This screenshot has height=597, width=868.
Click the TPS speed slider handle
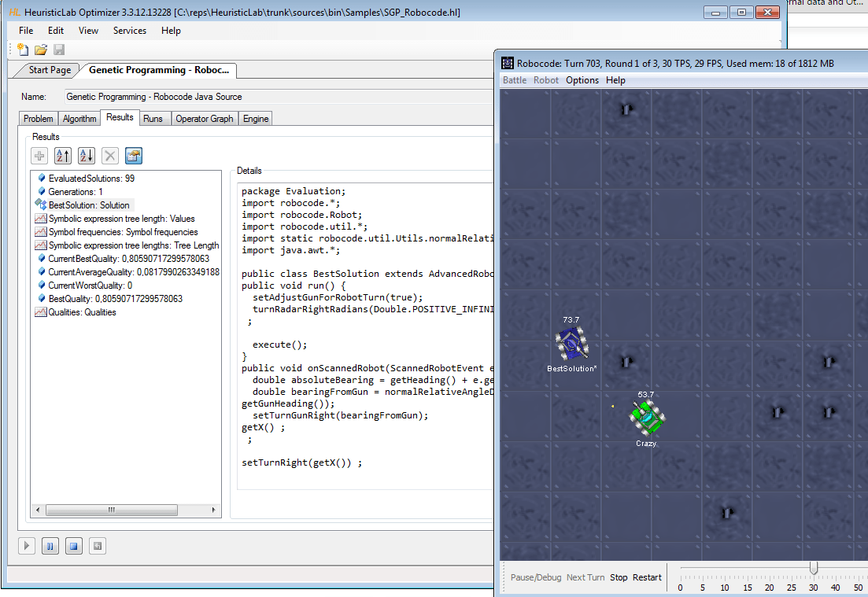point(814,568)
